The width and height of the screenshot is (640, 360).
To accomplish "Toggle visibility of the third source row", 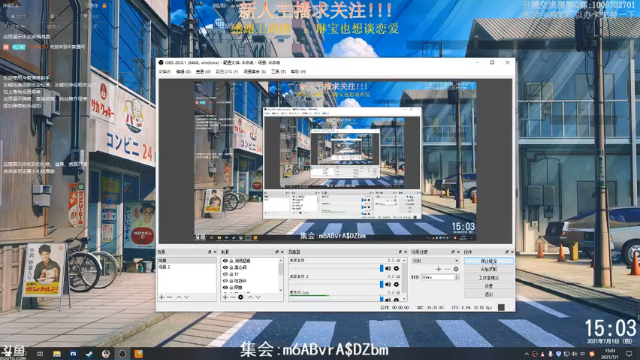I will pos(225,274).
